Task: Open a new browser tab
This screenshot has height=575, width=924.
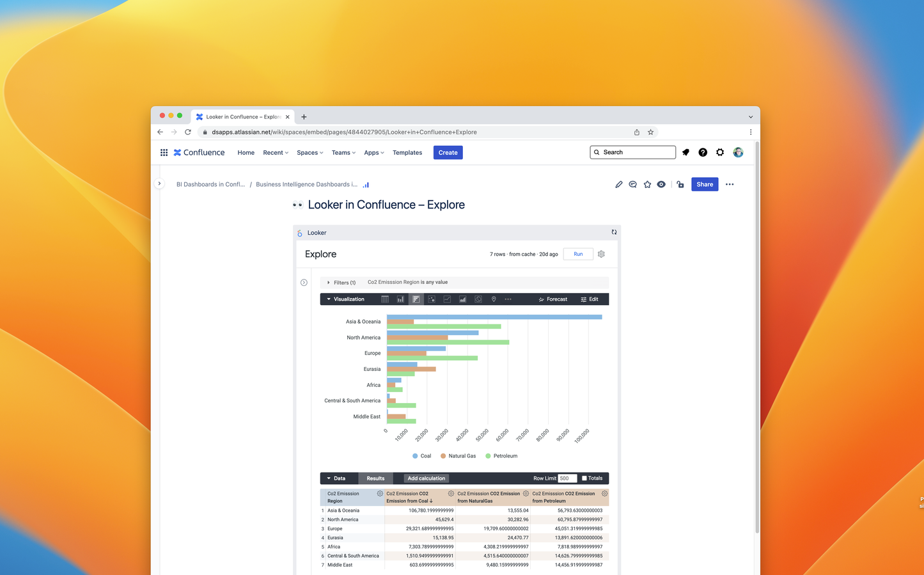Action: (x=304, y=117)
